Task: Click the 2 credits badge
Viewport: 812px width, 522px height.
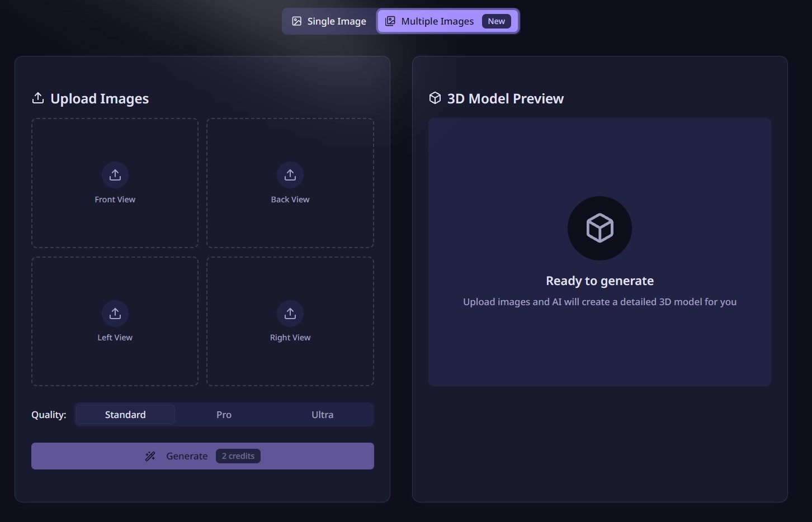Action: [x=238, y=456]
